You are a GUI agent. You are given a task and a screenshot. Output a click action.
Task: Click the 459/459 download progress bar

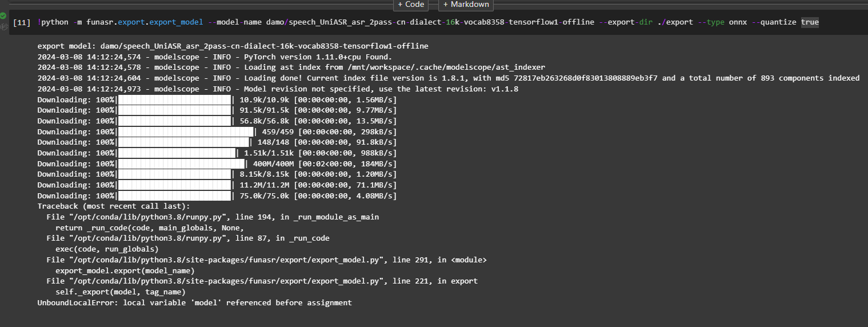[x=185, y=131]
